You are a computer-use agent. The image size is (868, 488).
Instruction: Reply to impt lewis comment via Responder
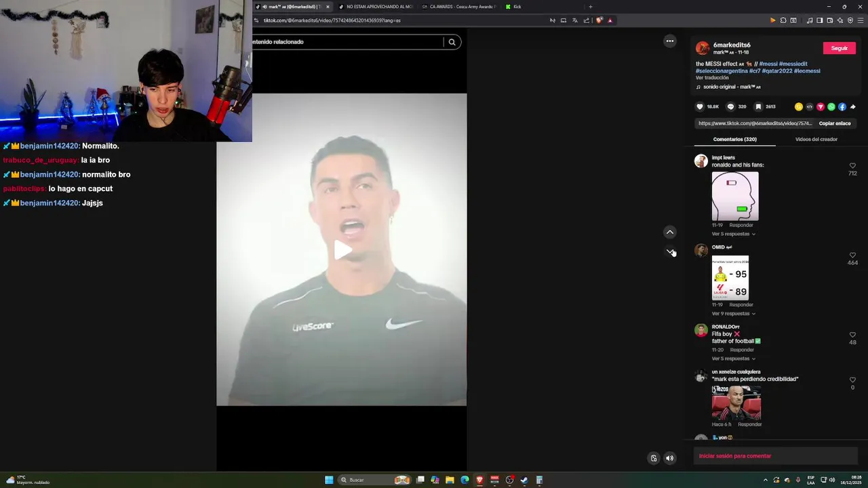click(741, 225)
